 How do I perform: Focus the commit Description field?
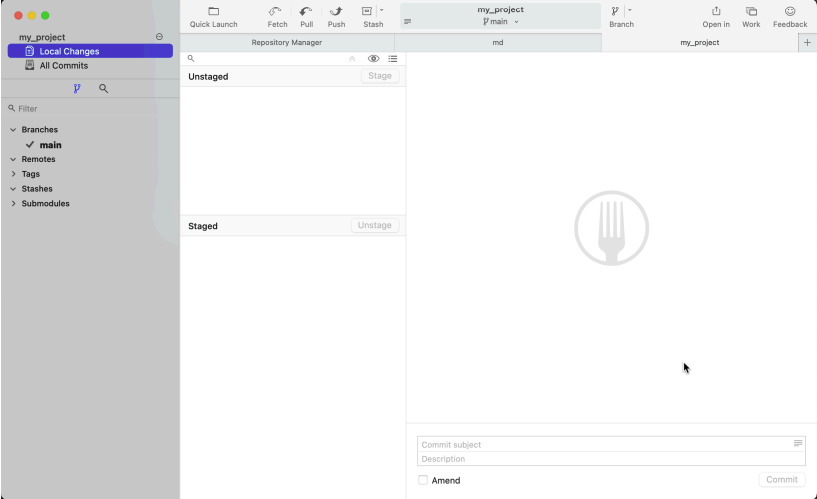click(x=611, y=458)
